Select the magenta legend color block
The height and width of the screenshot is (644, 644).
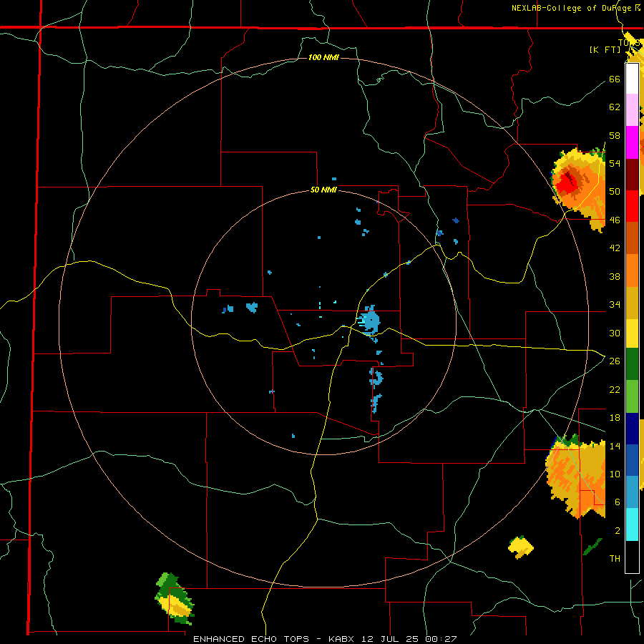pos(632,142)
